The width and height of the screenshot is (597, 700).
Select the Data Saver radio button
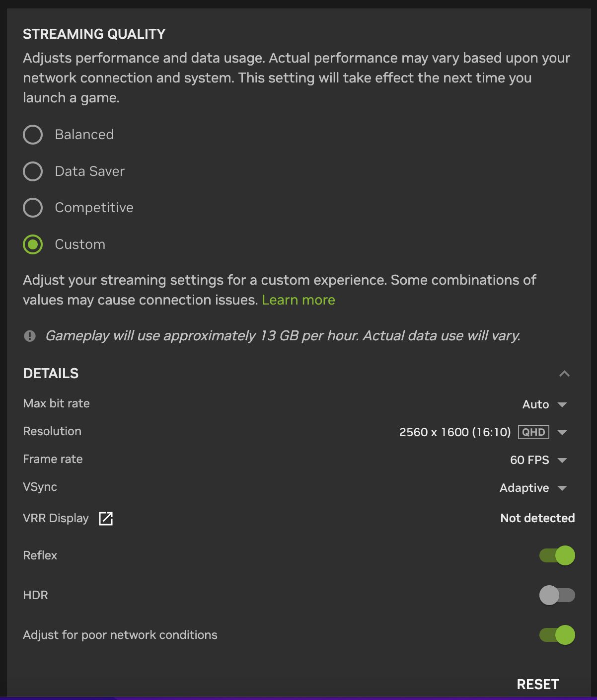pyautogui.click(x=33, y=171)
